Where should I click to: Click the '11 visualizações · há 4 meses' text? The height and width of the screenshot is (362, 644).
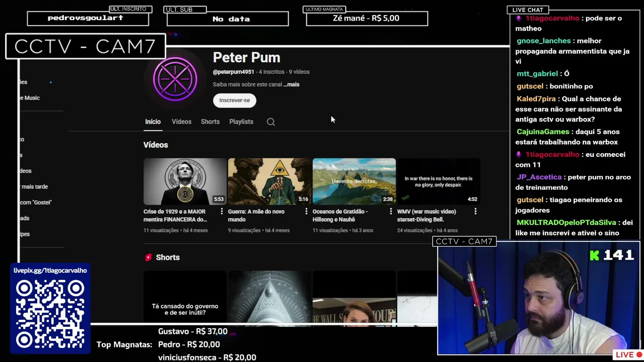click(176, 230)
